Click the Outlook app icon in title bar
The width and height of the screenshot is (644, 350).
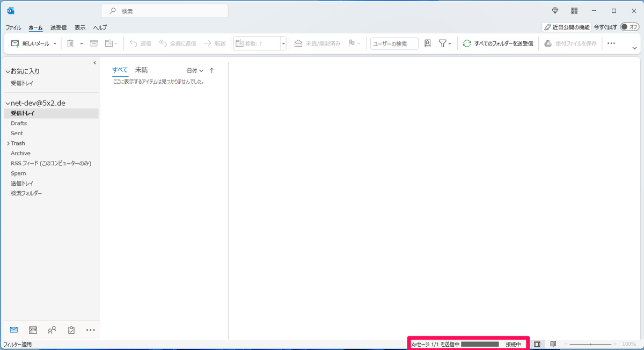pos(11,11)
